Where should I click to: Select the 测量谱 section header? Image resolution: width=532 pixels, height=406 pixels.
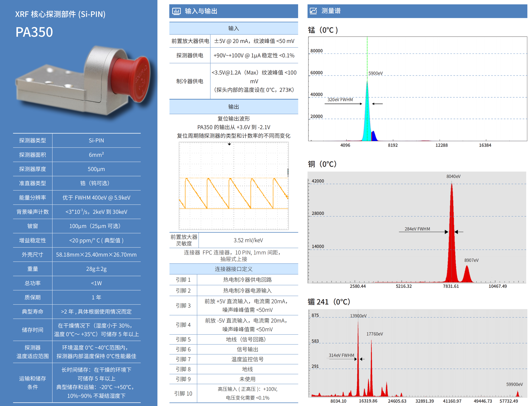(417, 11)
